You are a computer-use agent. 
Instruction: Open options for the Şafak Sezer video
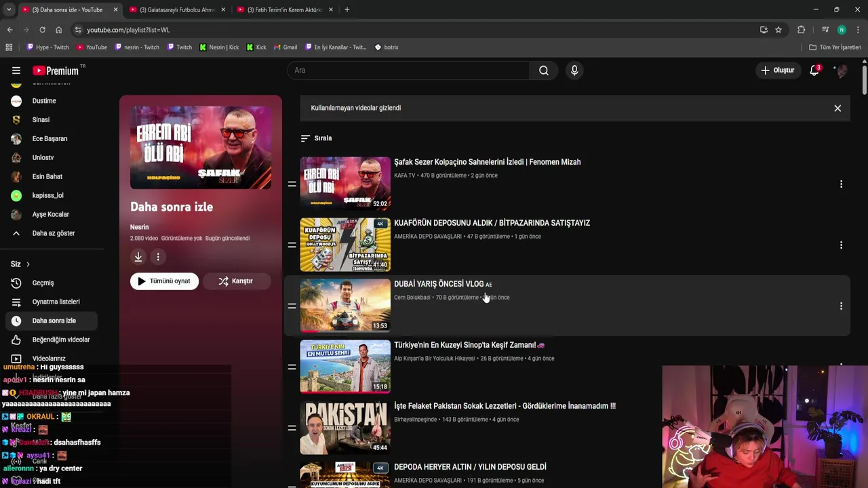pyautogui.click(x=841, y=184)
